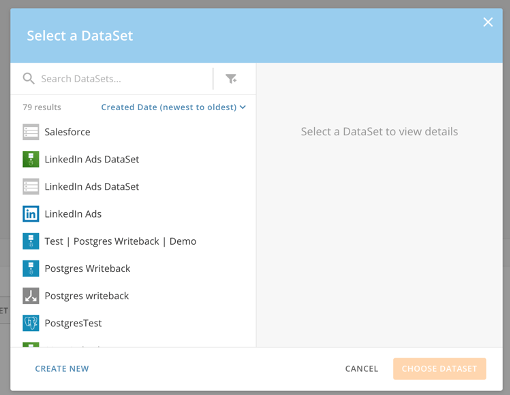
Task: Click the Postgres Writeback blue icon
Action: [31, 269]
